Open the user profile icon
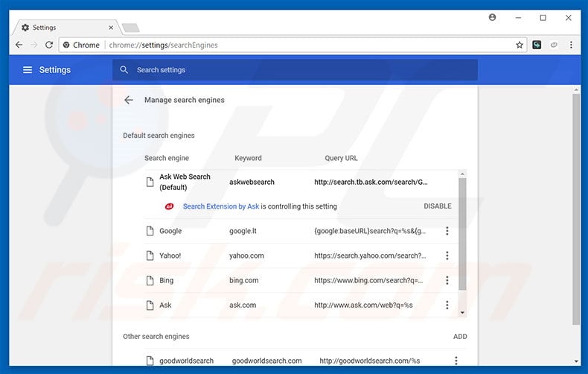The width and height of the screenshot is (588, 374). point(493,17)
